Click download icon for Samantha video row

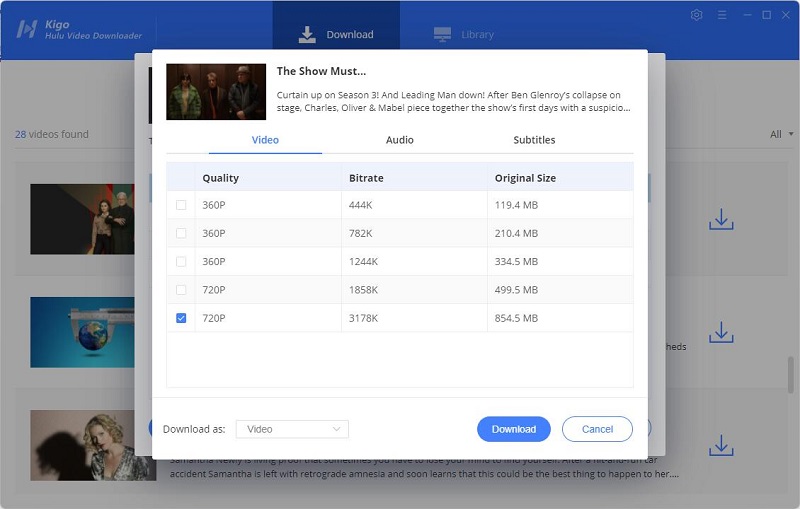coord(721,445)
